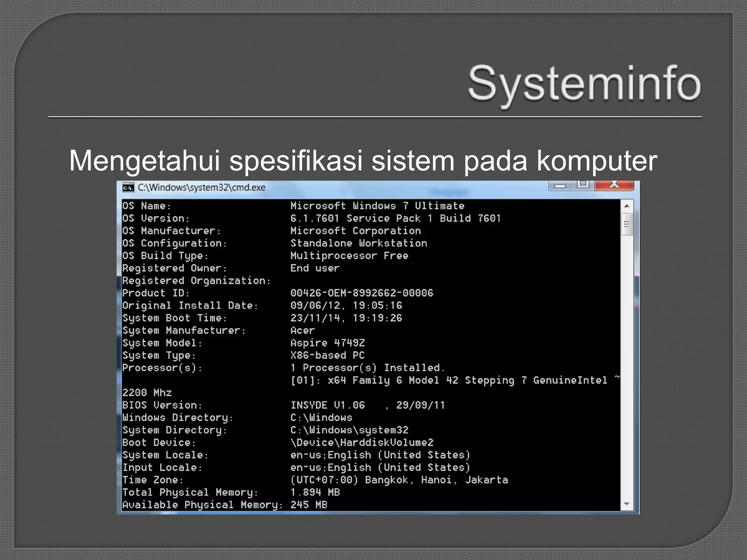
Task: Click the C:\Windows\system32\cmd.exe title text
Action: click(x=201, y=187)
